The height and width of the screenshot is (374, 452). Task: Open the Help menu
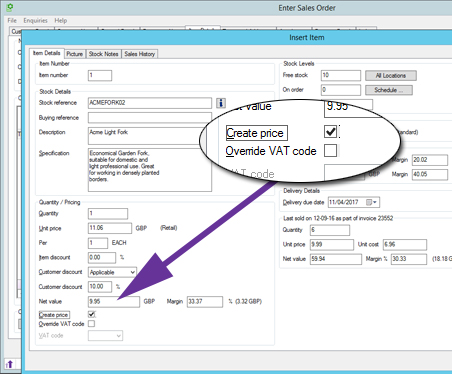[61, 20]
